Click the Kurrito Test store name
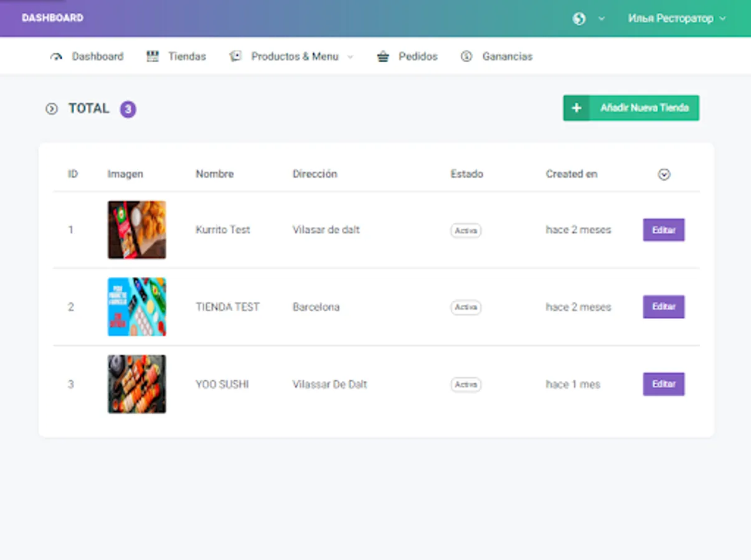Screen dimensions: 751x560 click(223, 230)
